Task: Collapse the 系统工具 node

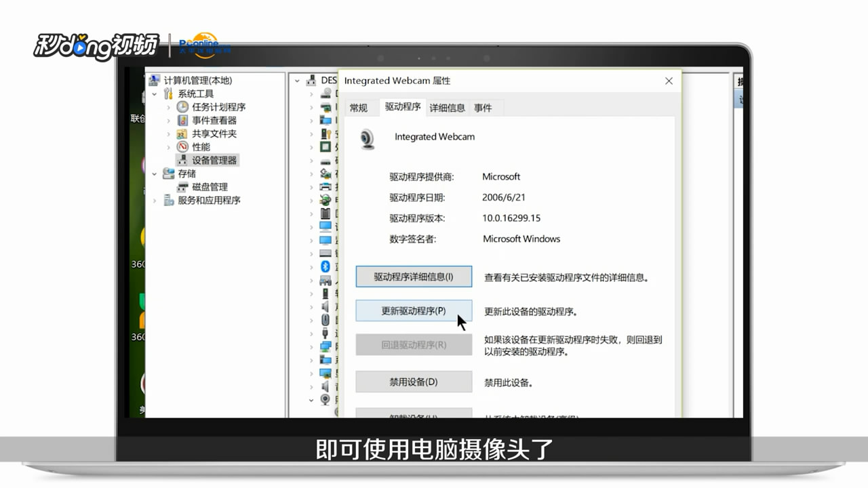Action: click(x=155, y=94)
